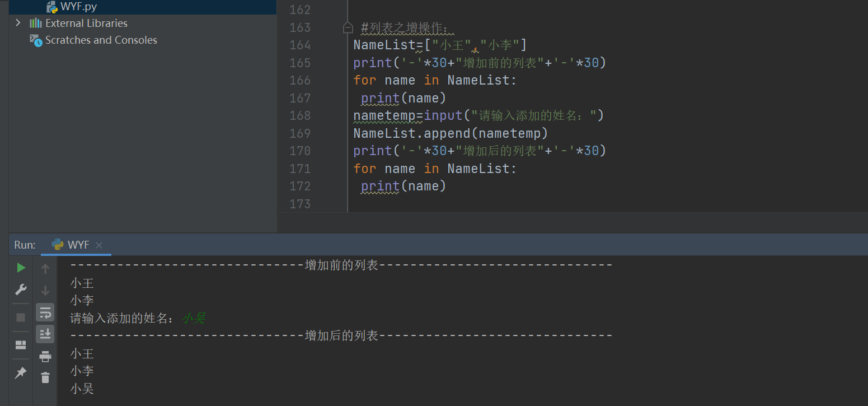The width and height of the screenshot is (868, 406).
Task: Click print(name) on line 167
Action: (x=403, y=98)
